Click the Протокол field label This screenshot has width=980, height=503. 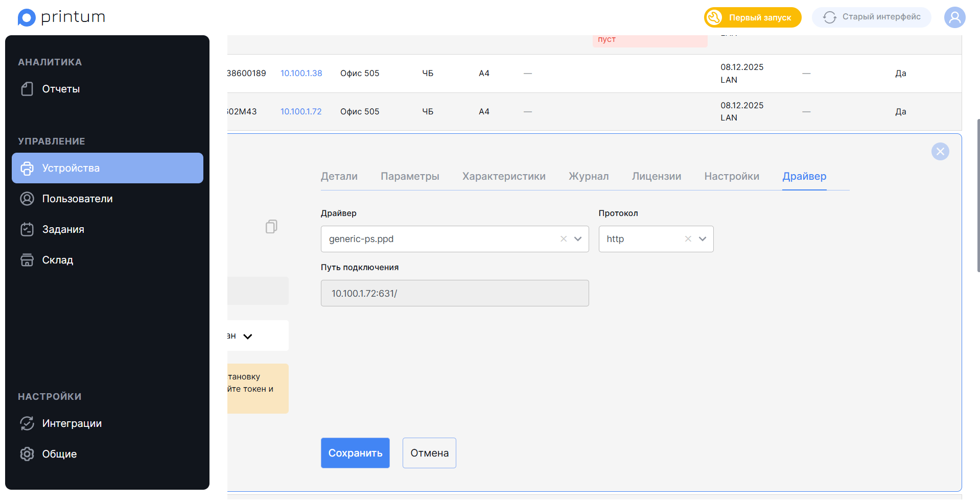(x=618, y=213)
